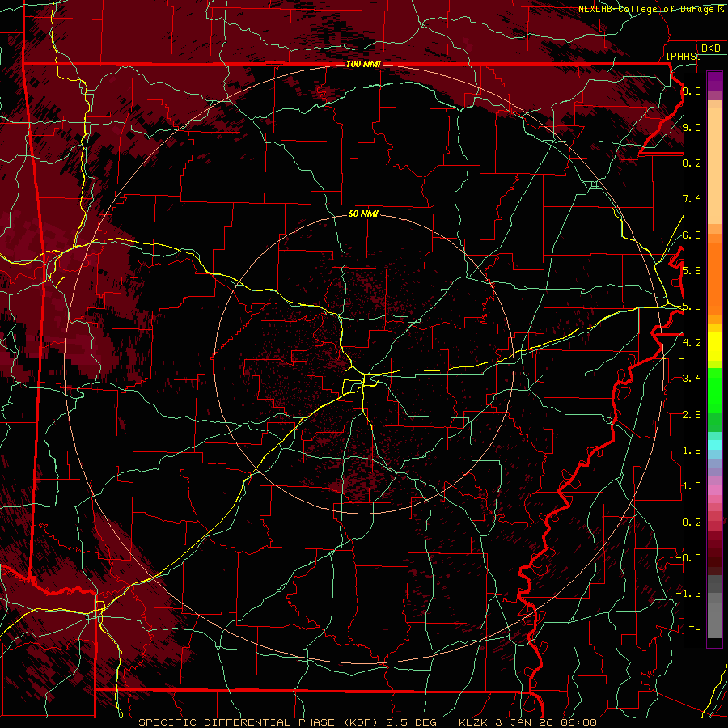Click the orange segment of the color bar
Viewport: 728px width, 728px height.
tap(714, 278)
